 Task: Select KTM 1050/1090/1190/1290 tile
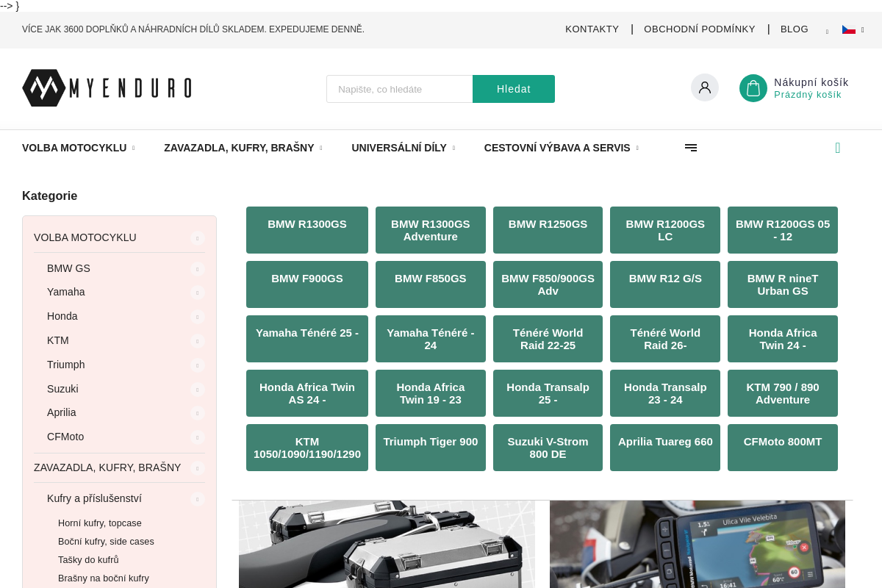307,448
